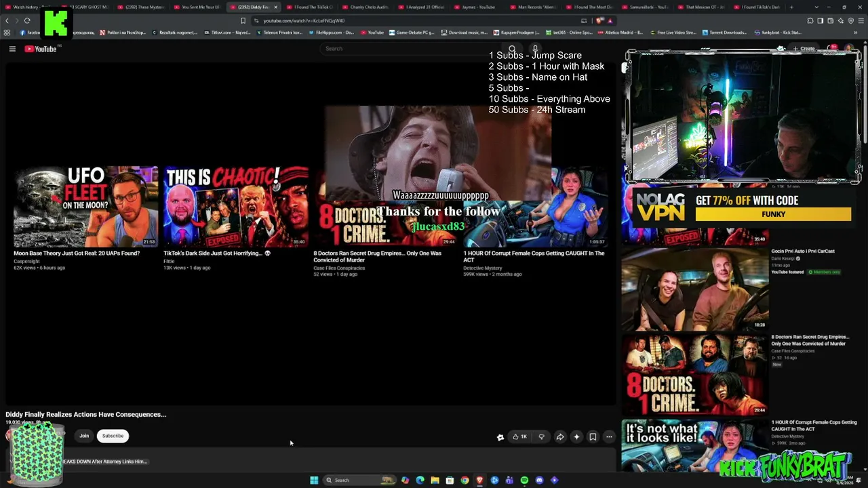This screenshot has width=868, height=488.
Task: Open the 'I Found The TikTok' tab
Action: pos(310,7)
